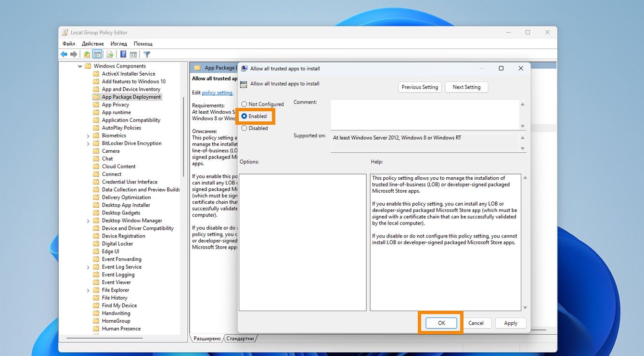Select App and Device Inventory in the tree

131,89
